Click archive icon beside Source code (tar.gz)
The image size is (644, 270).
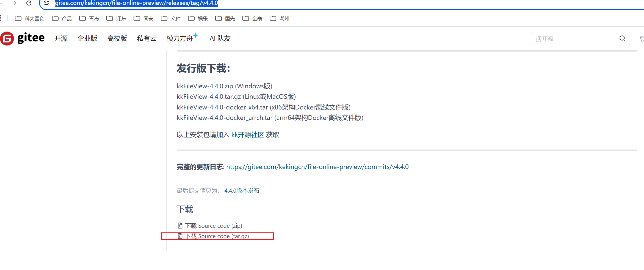point(180,236)
